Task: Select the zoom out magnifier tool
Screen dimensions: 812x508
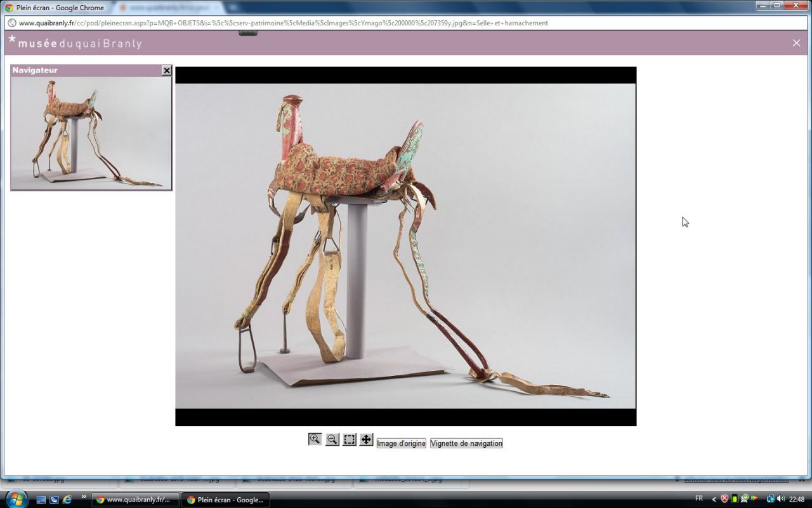Action: point(332,439)
